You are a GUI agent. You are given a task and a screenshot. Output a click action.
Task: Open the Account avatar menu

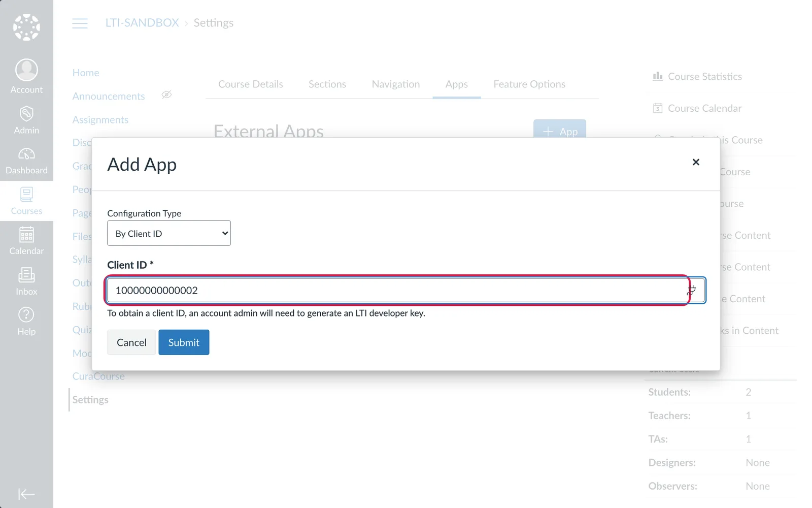(x=26, y=76)
